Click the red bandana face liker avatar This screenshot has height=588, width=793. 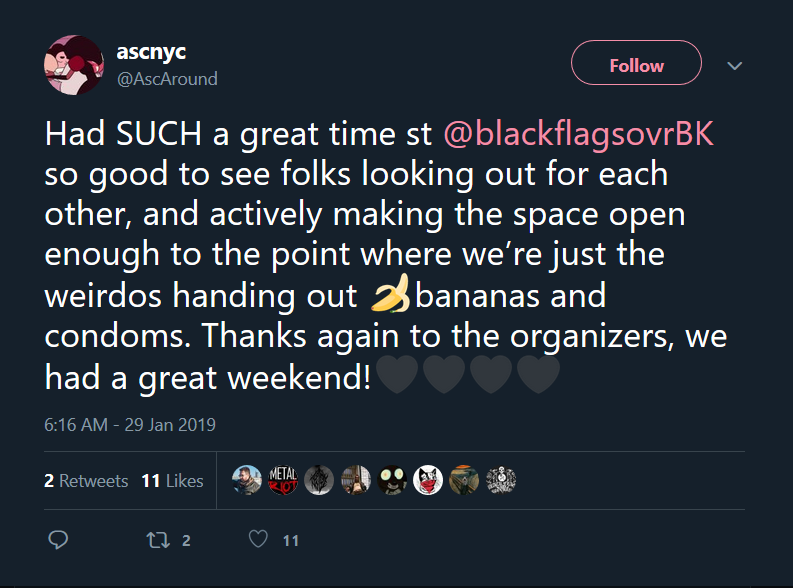click(x=428, y=481)
